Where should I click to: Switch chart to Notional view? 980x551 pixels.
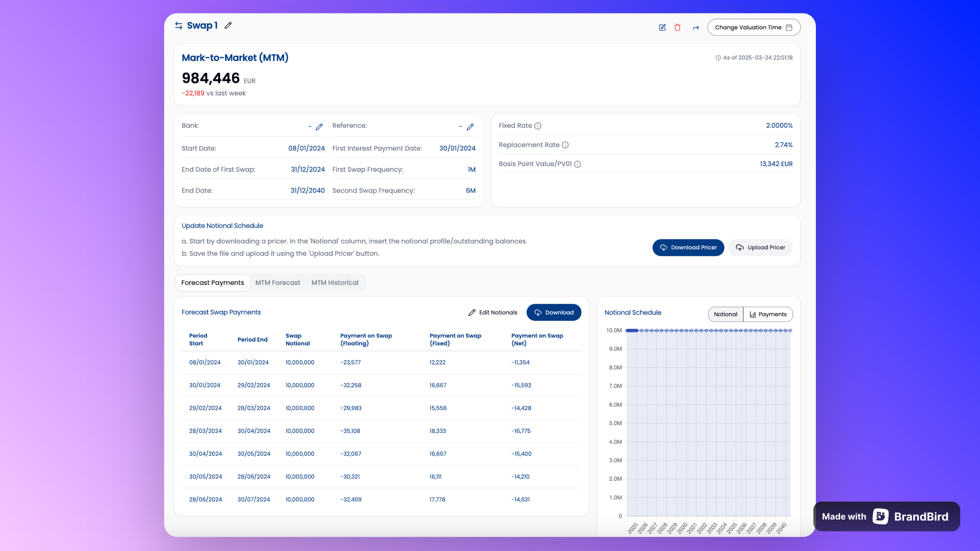tap(726, 314)
